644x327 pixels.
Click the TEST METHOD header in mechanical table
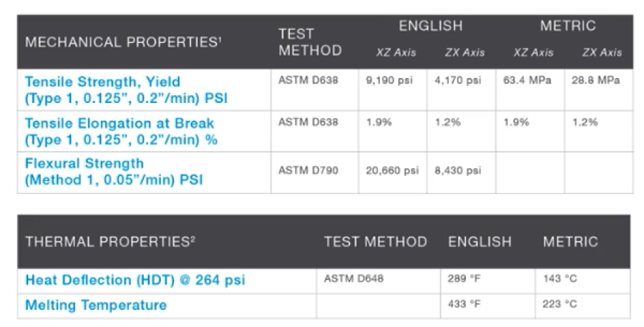click(x=310, y=42)
